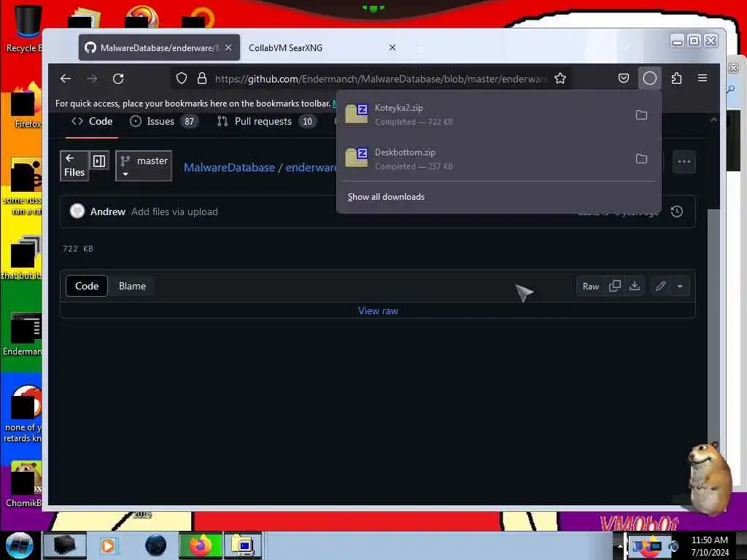Open the Firefox desktop shortcut
Image resolution: width=747 pixels, height=560 pixels.
click(27, 106)
